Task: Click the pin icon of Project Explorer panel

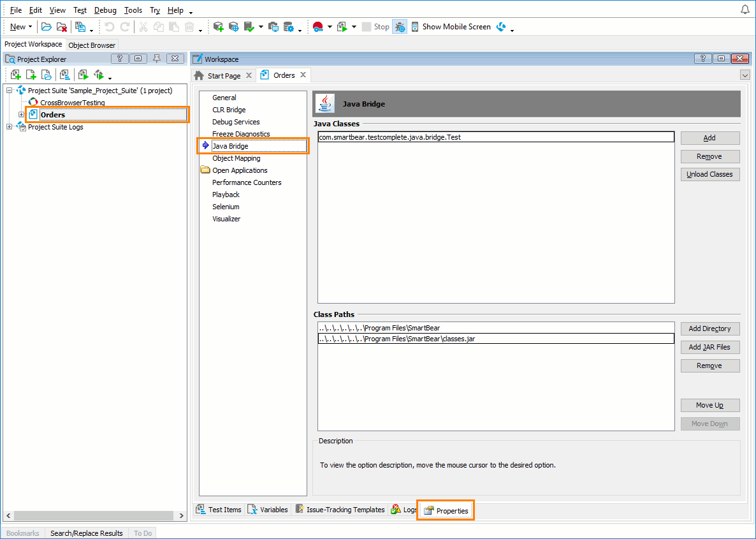Action: pyautogui.click(x=157, y=59)
